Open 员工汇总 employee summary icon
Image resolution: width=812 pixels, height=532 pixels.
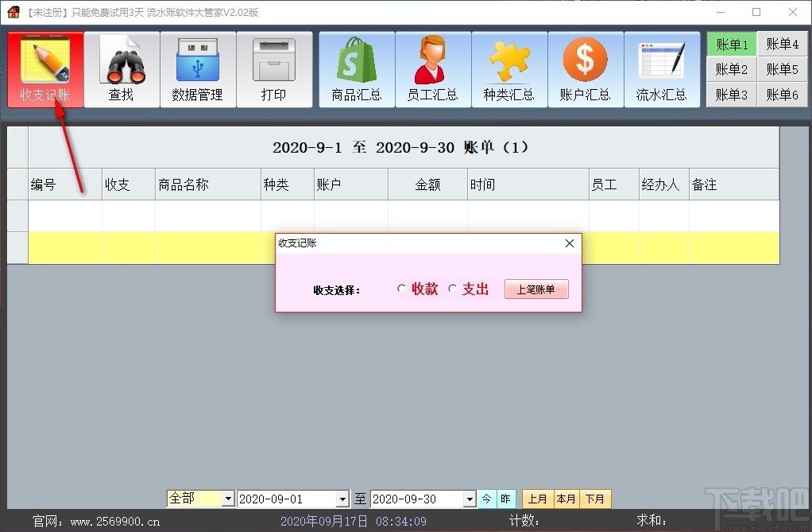[x=432, y=68]
